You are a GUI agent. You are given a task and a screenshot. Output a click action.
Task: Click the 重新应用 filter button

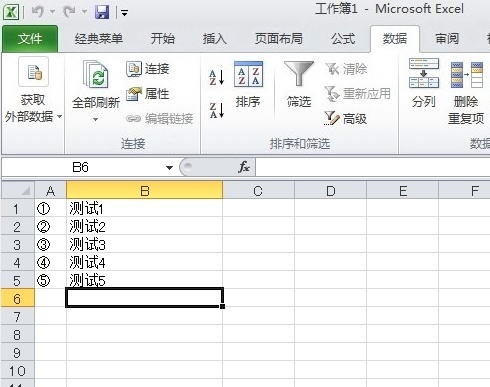(x=358, y=94)
